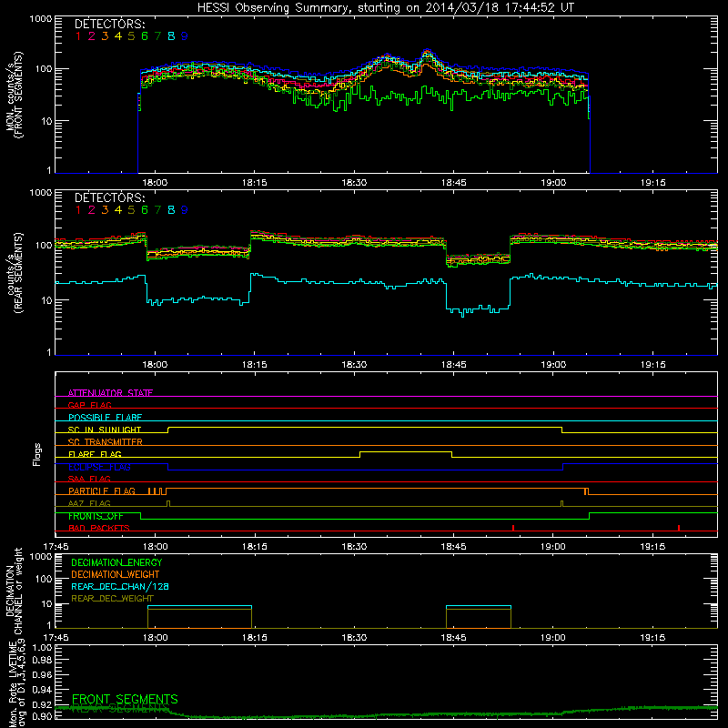This screenshot has width=728, height=728.
Task: Click the 18:00 time label under front segments plot
Action: click(155, 183)
